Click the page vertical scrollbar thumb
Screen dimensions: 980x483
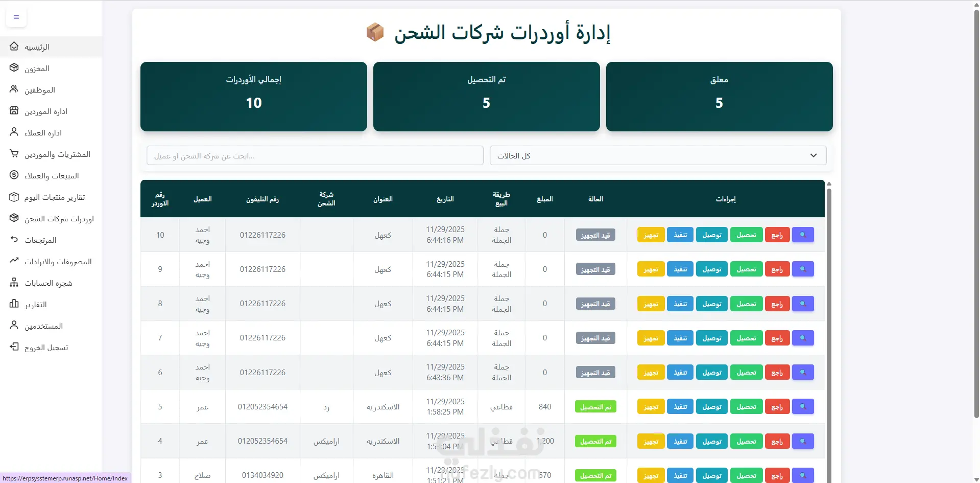976,215
